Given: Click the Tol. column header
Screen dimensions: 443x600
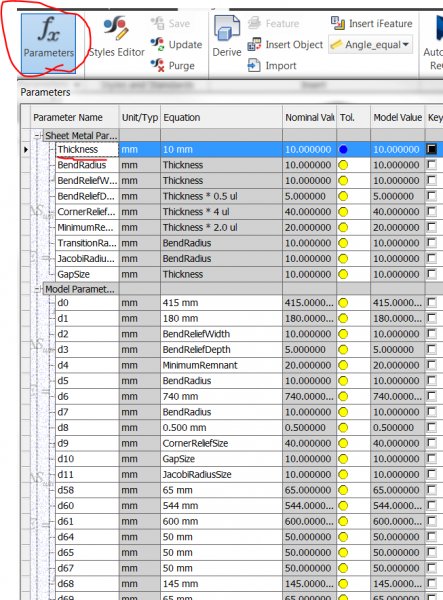Looking at the screenshot, I should pos(353,117).
